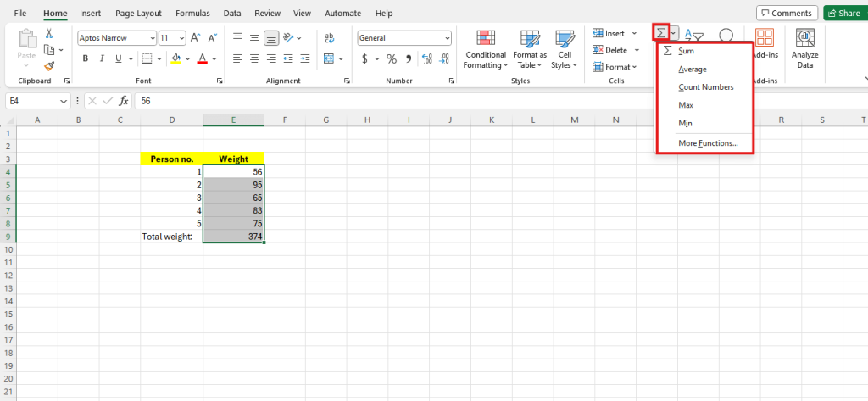Image resolution: width=868 pixels, height=401 pixels.
Task: Click the AutoSum sigma icon
Action: 661,32
